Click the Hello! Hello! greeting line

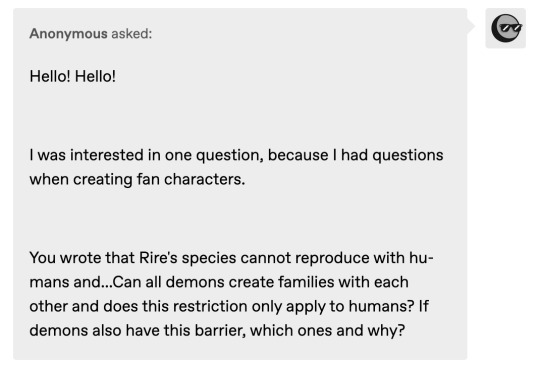[73, 76]
